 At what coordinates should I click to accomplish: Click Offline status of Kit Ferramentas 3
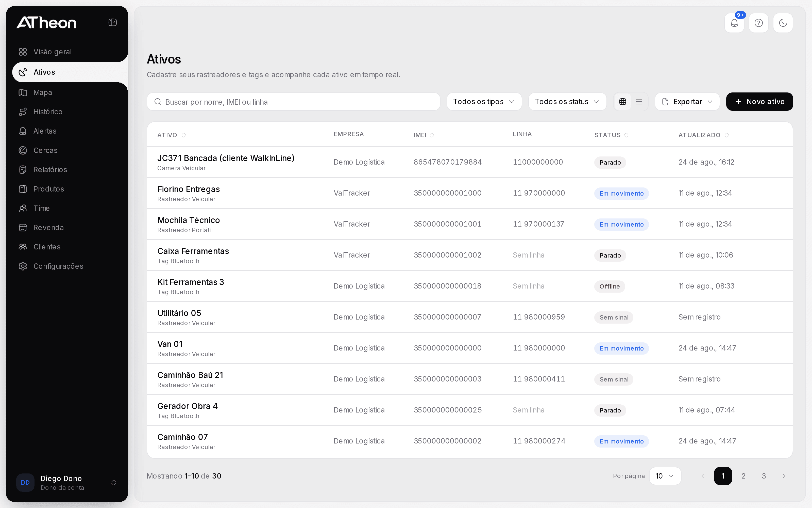[x=609, y=286]
